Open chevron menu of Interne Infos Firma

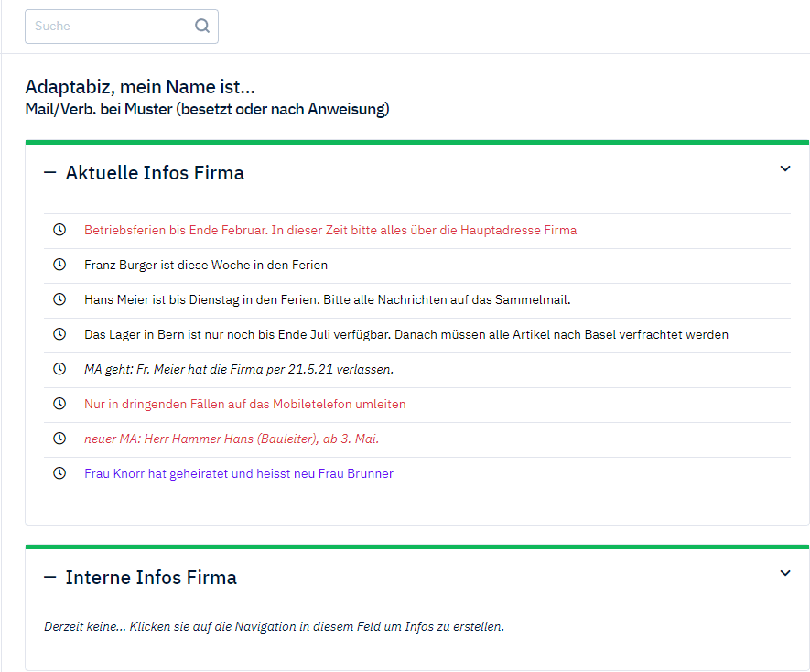click(784, 573)
